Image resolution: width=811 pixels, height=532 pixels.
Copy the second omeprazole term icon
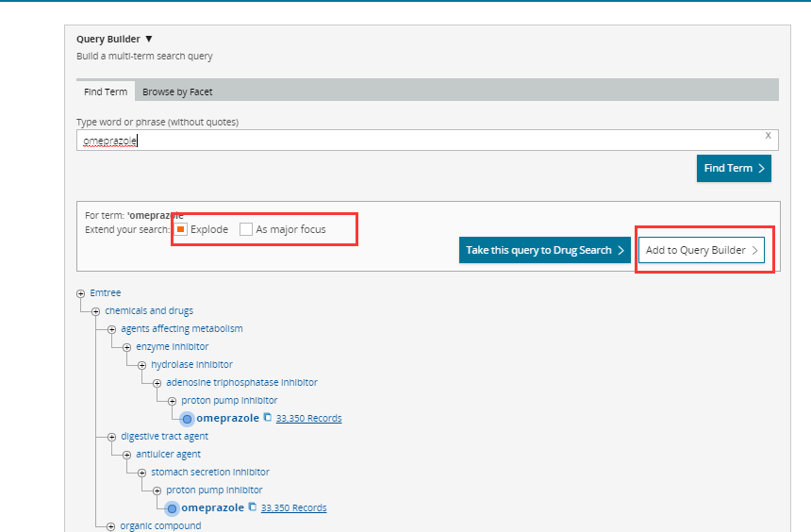point(253,507)
